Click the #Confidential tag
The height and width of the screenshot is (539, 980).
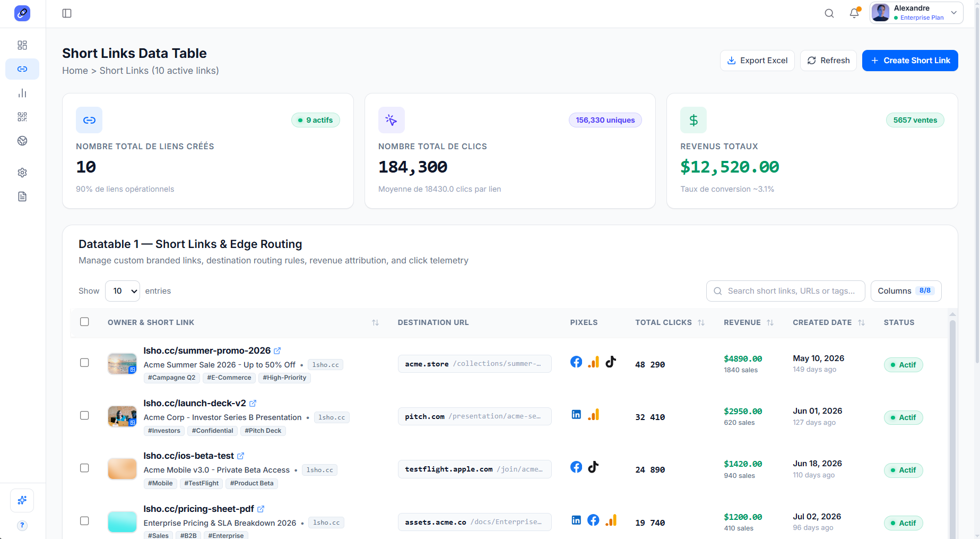pyautogui.click(x=212, y=431)
